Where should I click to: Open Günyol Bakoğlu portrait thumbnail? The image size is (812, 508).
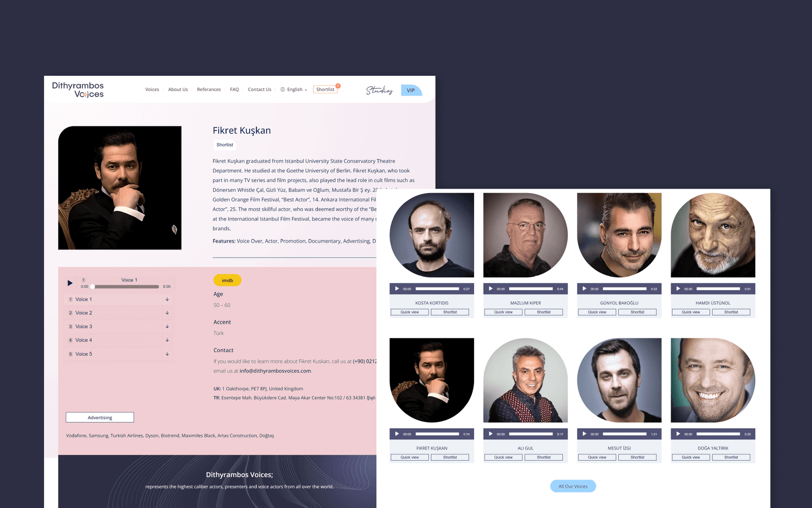[x=619, y=235]
